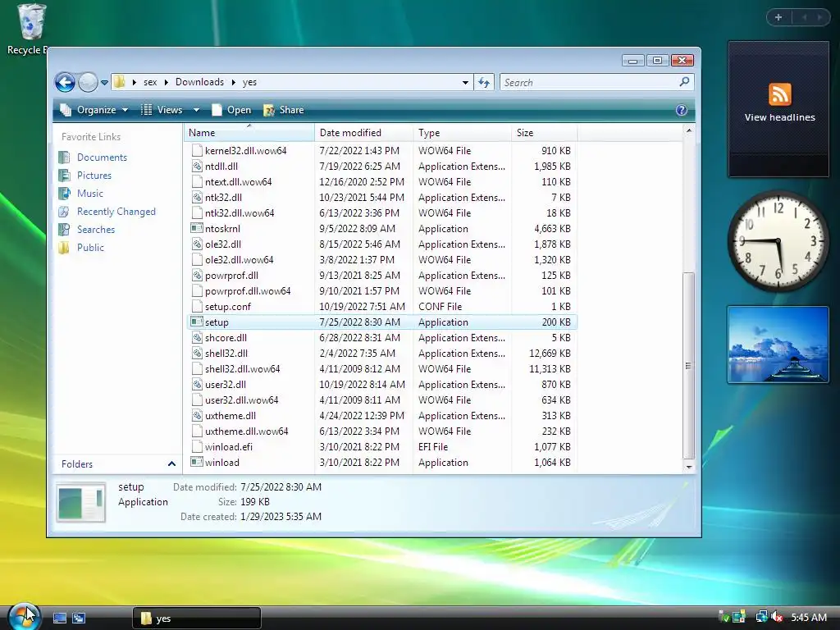Click the search magnifier icon
Screen dimensions: 840x630
(x=684, y=82)
